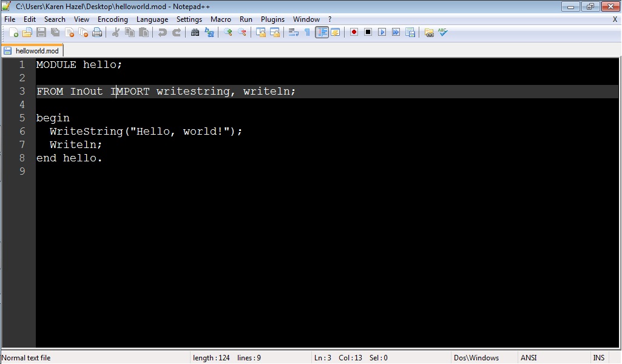Viewport: 622px width, 364px height.
Task: Toggle synchronized vertical scrolling icon
Action: 260,32
